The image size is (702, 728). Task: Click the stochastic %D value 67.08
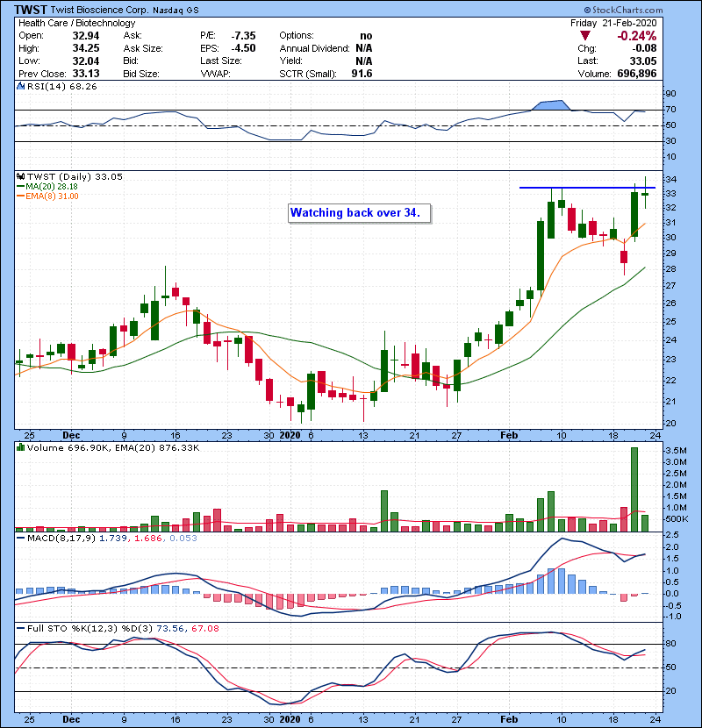coord(204,629)
